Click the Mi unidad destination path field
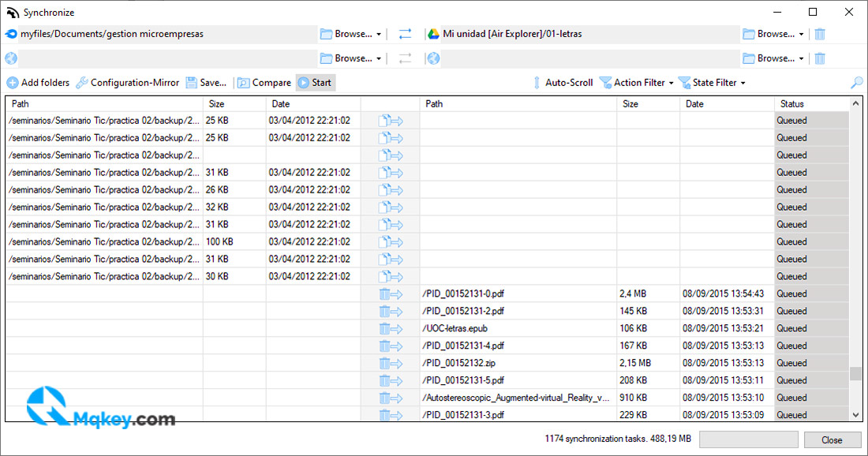Screen dimensions: 868x456 click(590, 34)
